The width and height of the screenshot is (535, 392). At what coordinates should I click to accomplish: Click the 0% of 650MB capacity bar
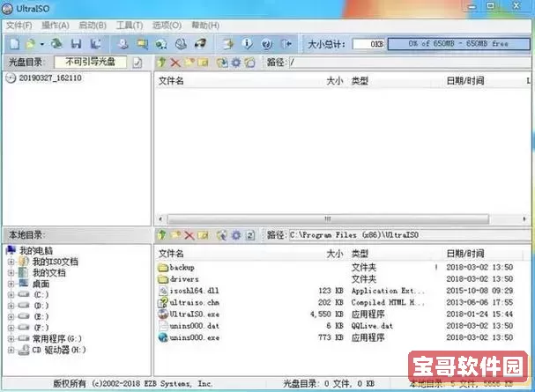458,44
